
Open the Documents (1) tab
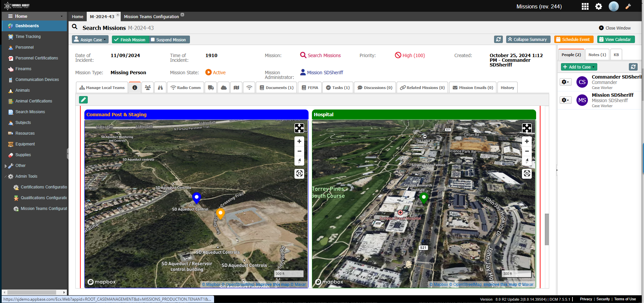pyautogui.click(x=277, y=88)
